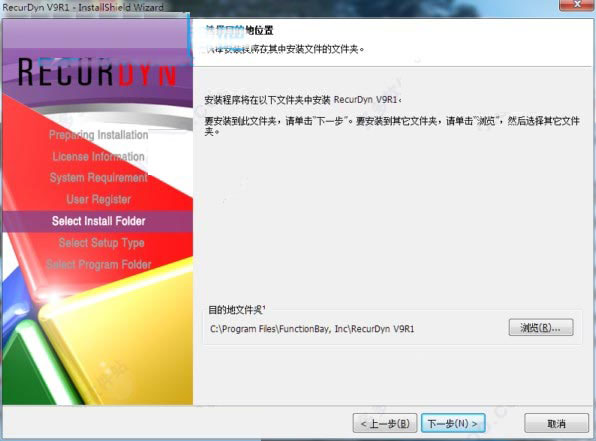Screen dimensions: 596x441
Task: Select the Select Install Folder step
Action: pos(98,221)
